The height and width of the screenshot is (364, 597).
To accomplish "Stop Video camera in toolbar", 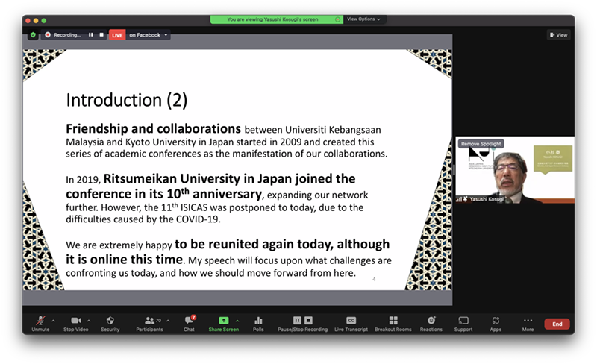I will (75, 321).
